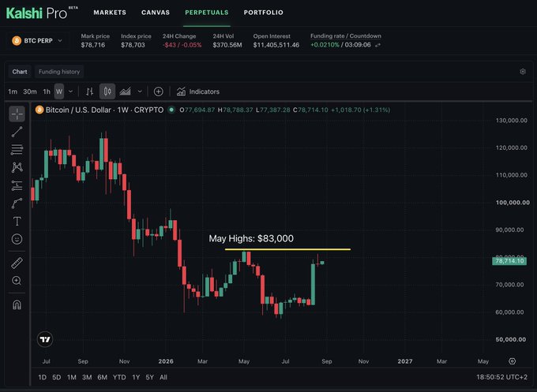This screenshot has height=392, width=537.
Task: Add a compare symbol with plus icon
Action: coord(158,91)
